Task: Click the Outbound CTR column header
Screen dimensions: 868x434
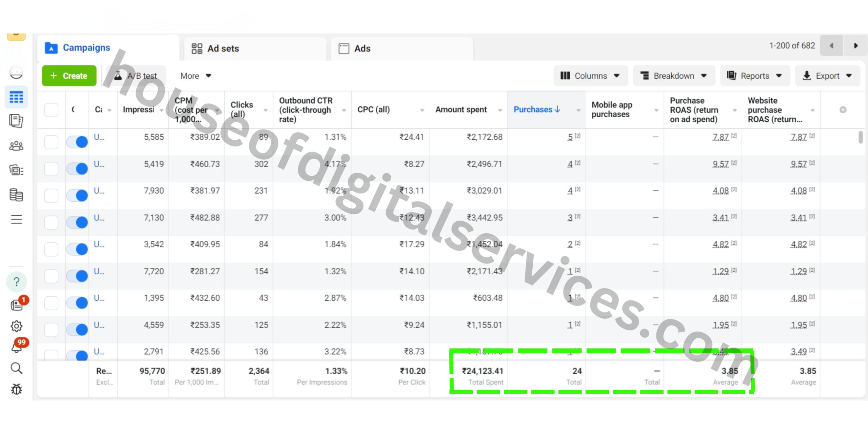Action: tap(306, 110)
